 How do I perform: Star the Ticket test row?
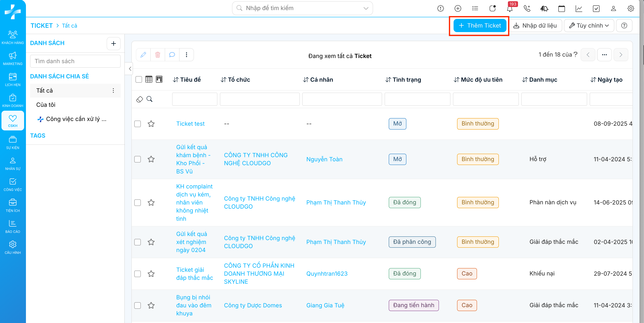tap(151, 124)
